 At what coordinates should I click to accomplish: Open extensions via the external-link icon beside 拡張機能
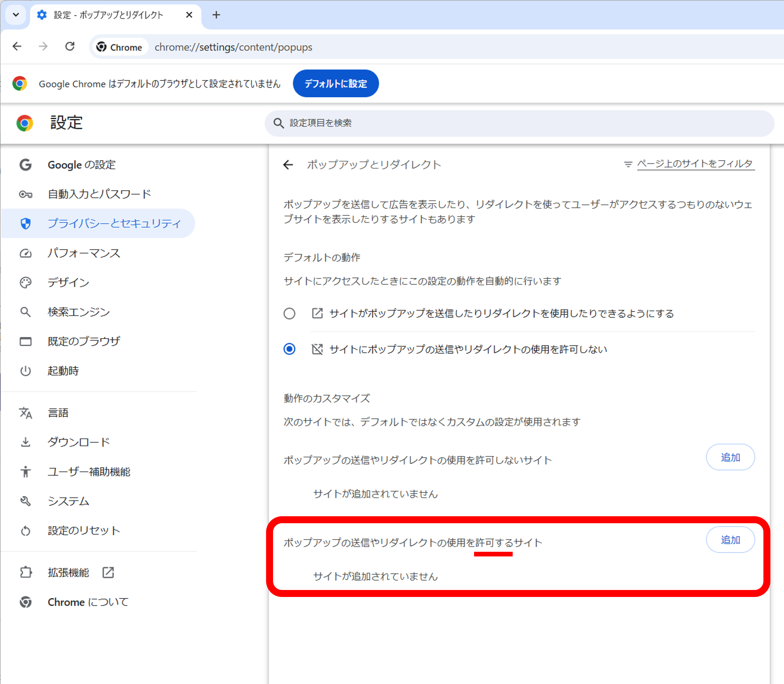click(x=108, y=572)
